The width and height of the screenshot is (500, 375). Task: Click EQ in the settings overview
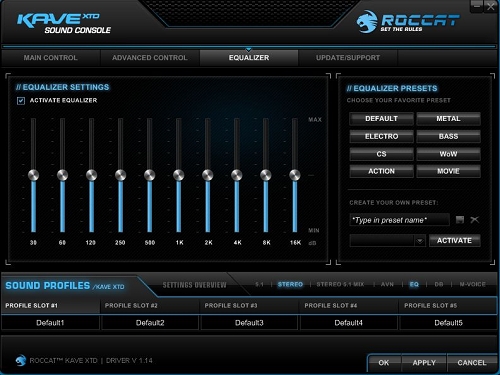click(x=414, y=284)
